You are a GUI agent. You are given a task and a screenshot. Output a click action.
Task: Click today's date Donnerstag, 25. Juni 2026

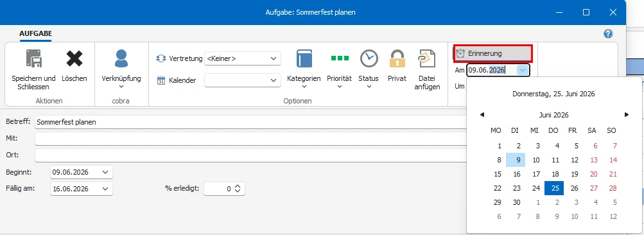(553, 94)
